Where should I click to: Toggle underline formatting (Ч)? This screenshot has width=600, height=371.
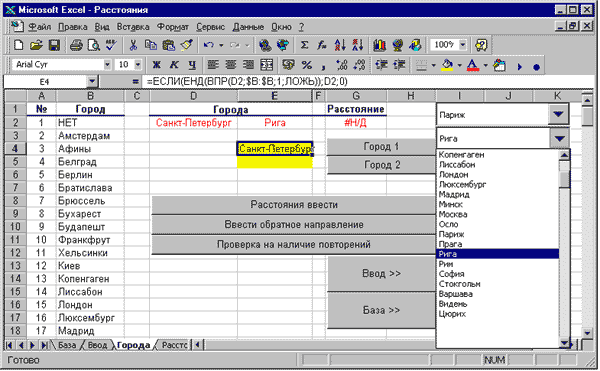coord(192,65)
